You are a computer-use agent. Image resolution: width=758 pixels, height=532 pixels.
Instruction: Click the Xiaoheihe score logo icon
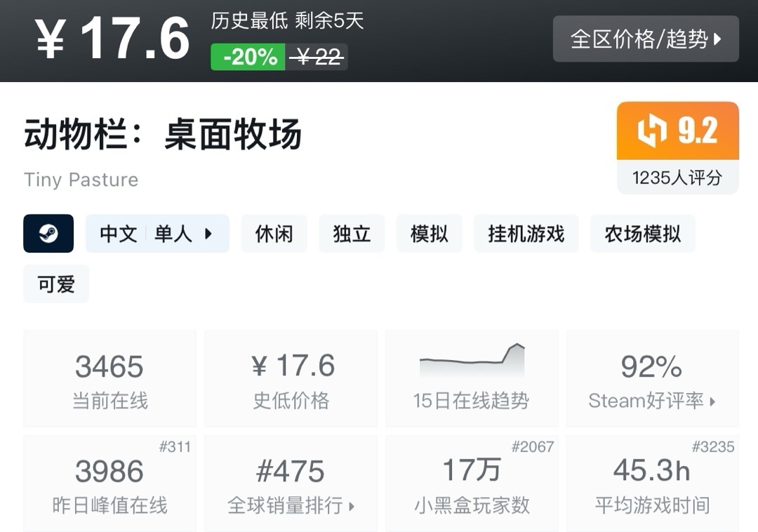[x=651, y=131]
